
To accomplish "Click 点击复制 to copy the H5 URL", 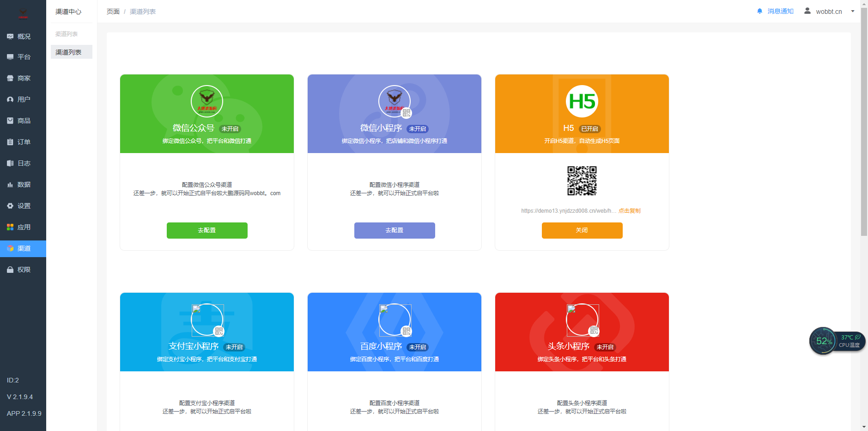I will click(629, 210).
